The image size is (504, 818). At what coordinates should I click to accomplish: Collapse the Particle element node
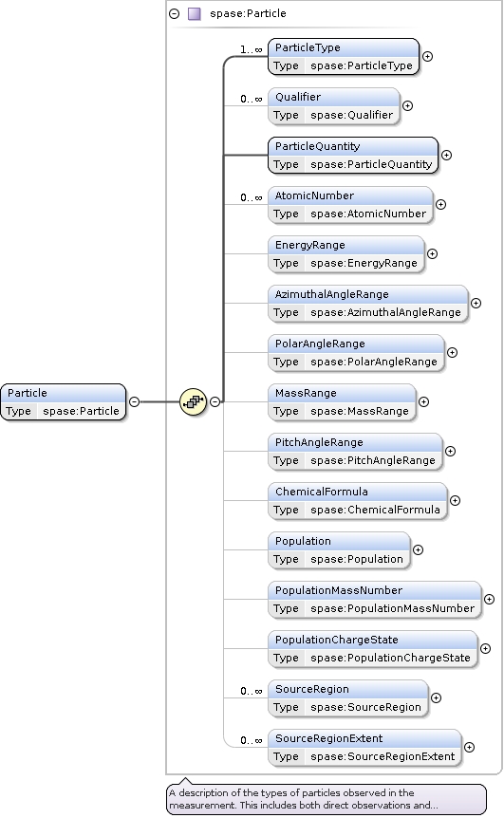tap(134, 401)
